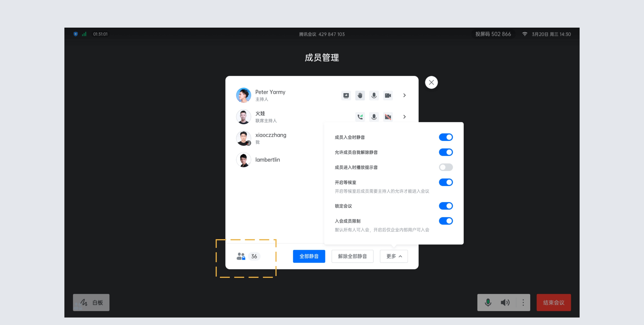
Task: Toggle 允许成员自我解除静音 switch
Action: [446, 152]
